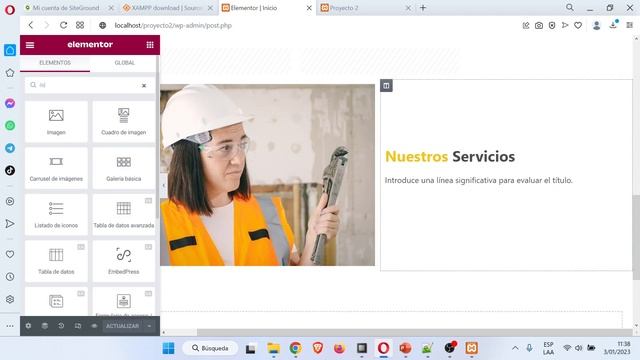Search tabs with the magnifier icon

pos(570,7)
